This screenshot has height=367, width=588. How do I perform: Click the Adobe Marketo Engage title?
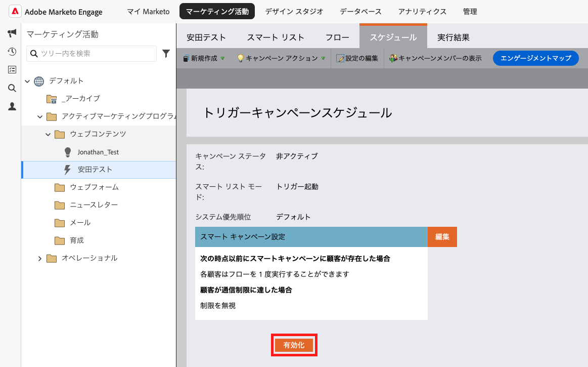pos(63,12)
